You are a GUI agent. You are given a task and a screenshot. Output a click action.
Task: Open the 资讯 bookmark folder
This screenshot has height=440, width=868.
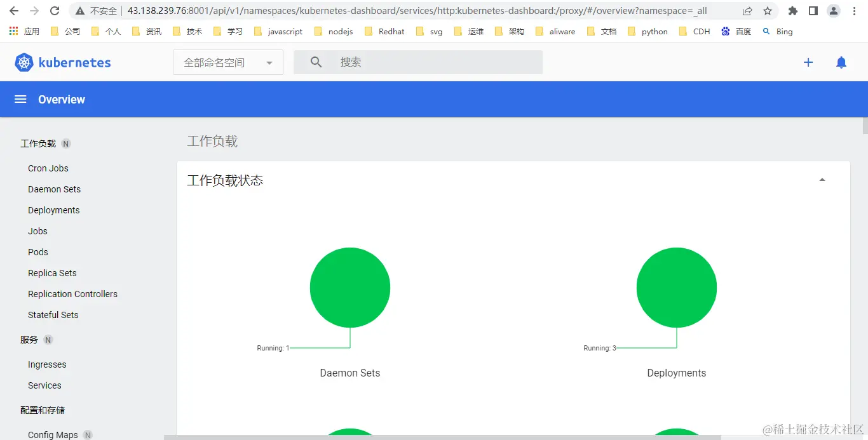click(147, 31)
